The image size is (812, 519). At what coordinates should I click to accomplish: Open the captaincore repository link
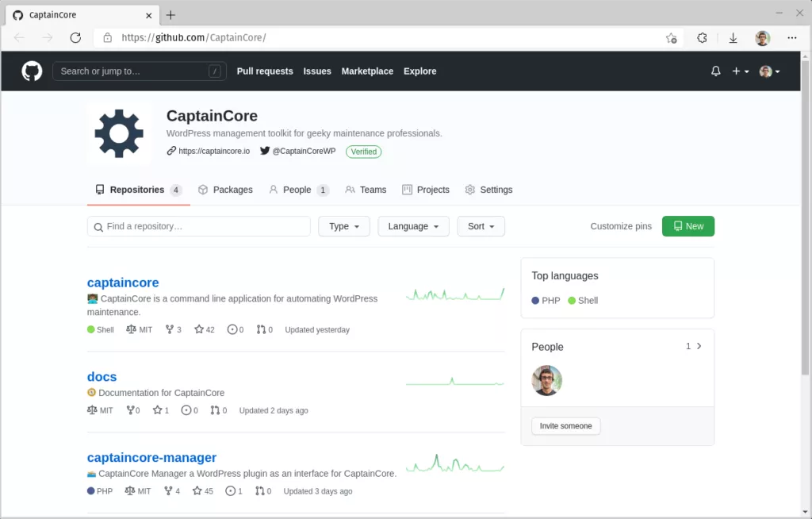[x=122, y=283]
